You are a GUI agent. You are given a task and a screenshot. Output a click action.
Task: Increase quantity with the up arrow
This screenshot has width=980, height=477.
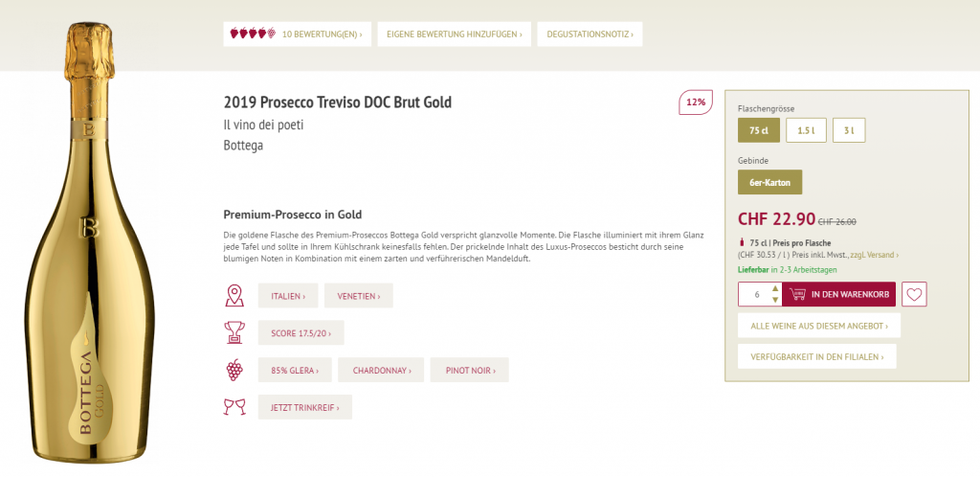pyautogui.click(x=775, y=288)
